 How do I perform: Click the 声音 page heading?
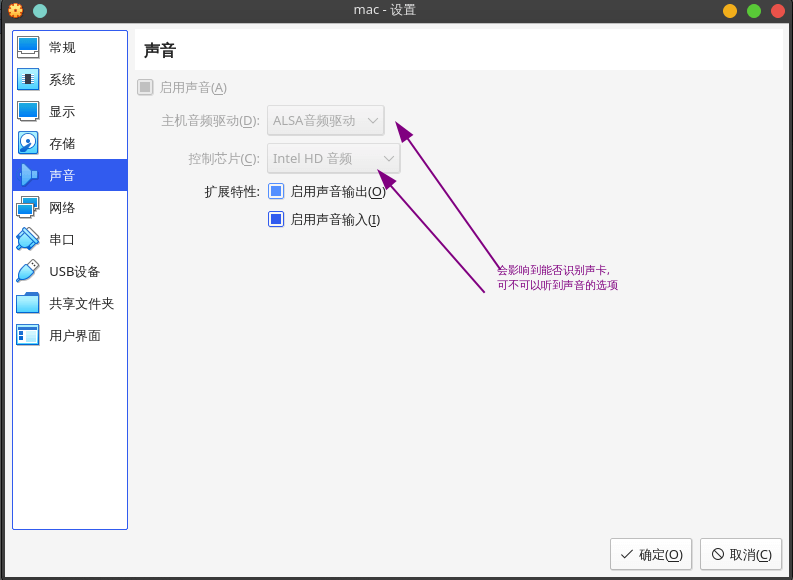pyautogui.click(x=160, y=51)
